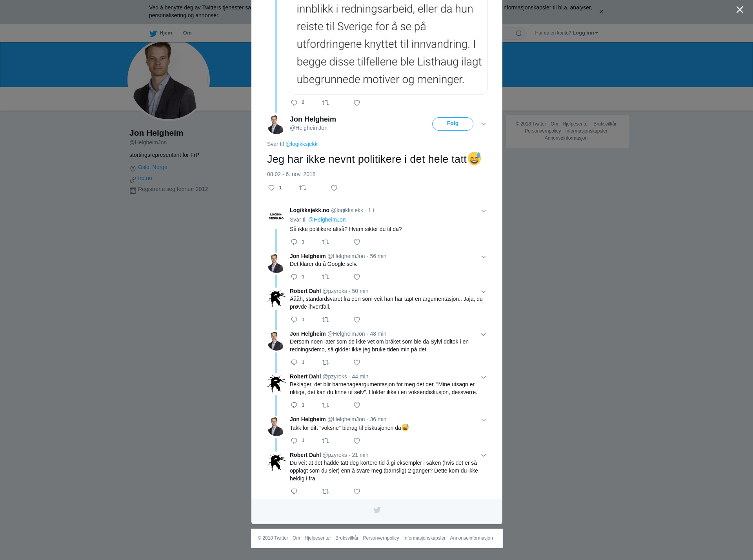Go to the Hjem tab
Screen dimensions: 753x560
[161, 33]
